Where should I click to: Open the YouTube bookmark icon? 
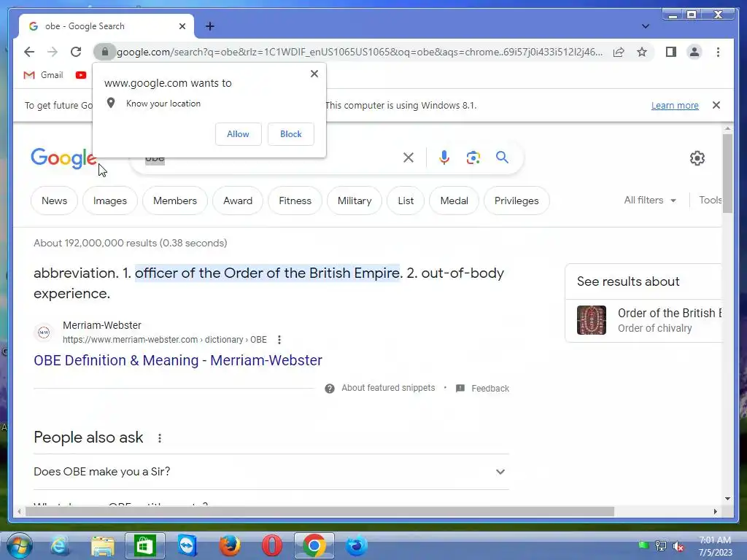pyautogui.click(x=80, y=75)
